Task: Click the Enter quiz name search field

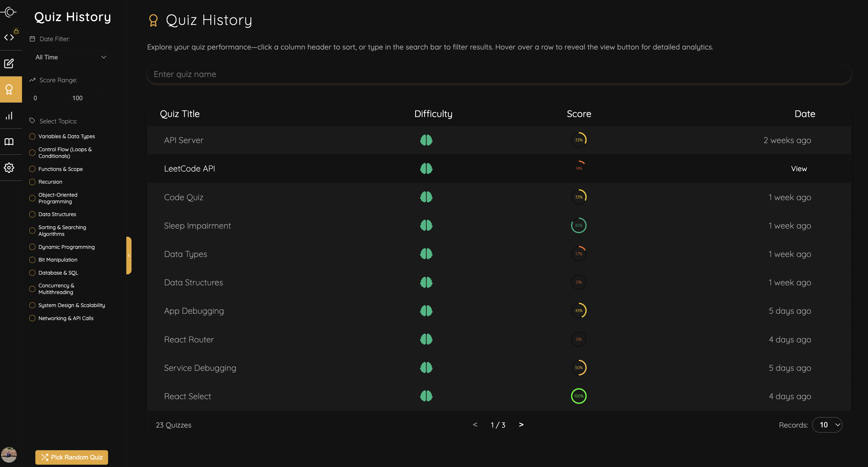Action: coord(499,74)
